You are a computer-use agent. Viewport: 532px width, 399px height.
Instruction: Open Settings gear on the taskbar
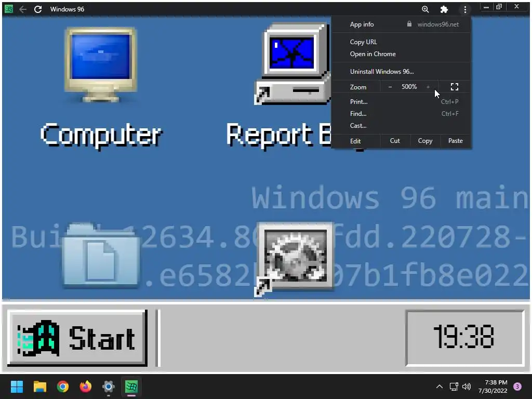click(108, 387)
